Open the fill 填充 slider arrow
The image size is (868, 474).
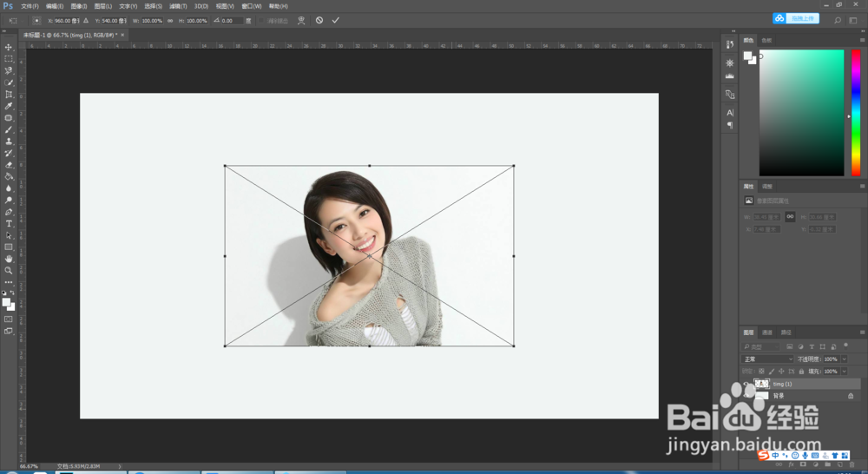pos(845,371)
